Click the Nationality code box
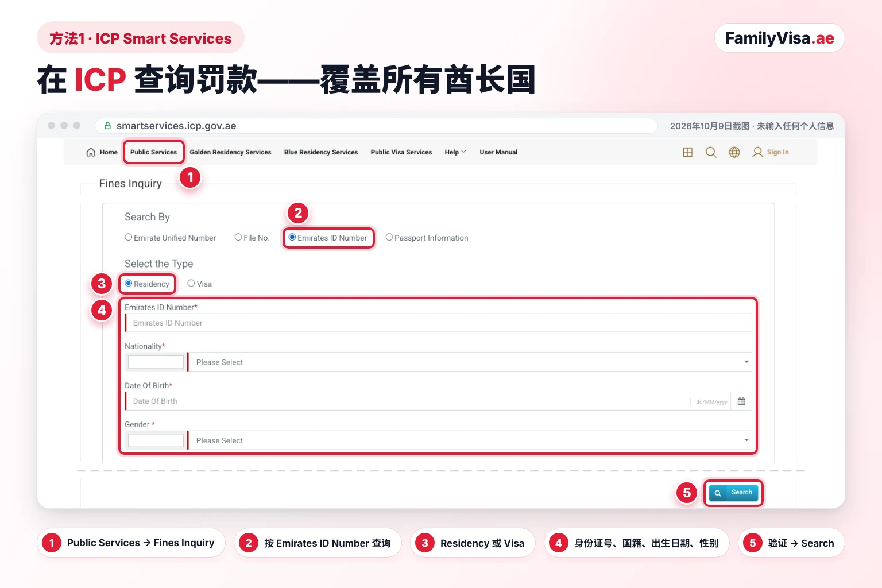The image size is (882, 588). click(x=156, y=362)
